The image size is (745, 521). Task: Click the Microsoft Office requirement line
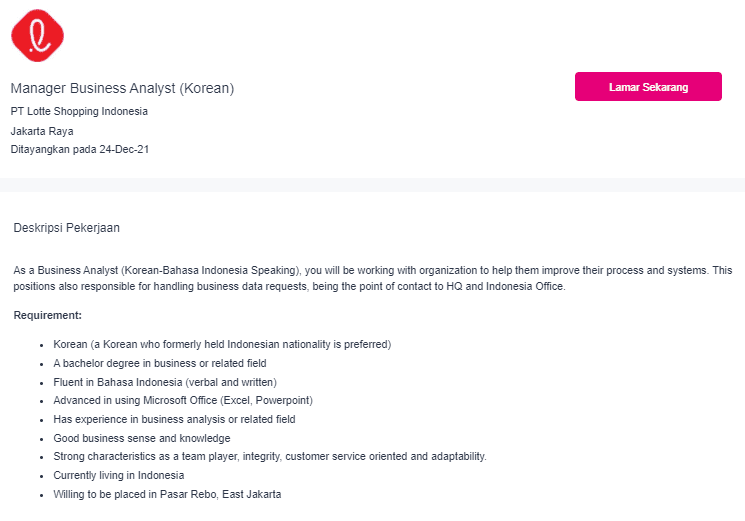183,400
